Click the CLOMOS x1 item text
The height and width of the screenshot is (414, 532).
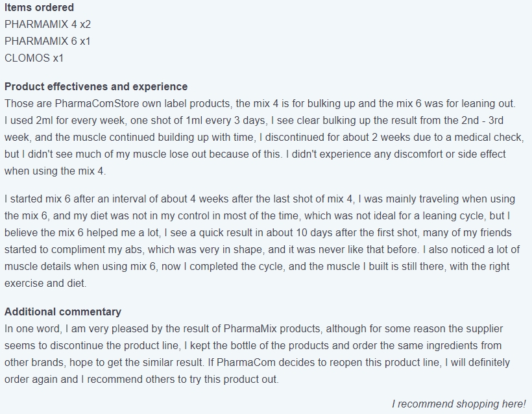(x=34, y=58)
